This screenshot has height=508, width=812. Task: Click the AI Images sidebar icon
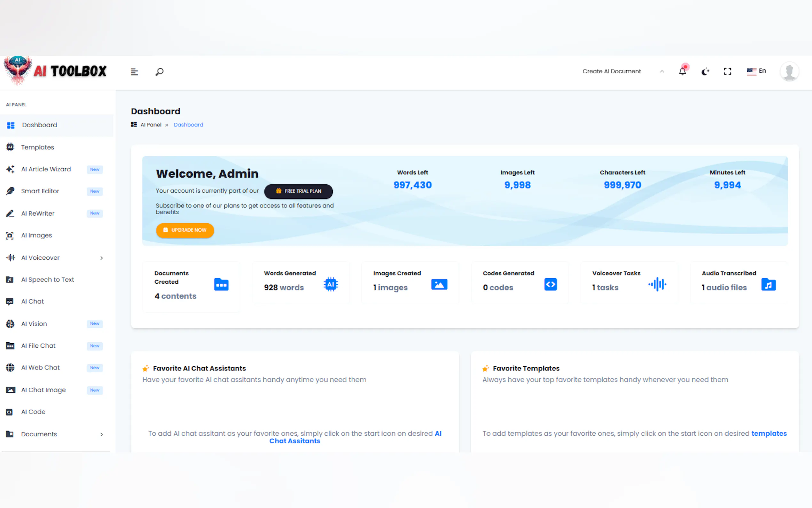pos(10,235)
